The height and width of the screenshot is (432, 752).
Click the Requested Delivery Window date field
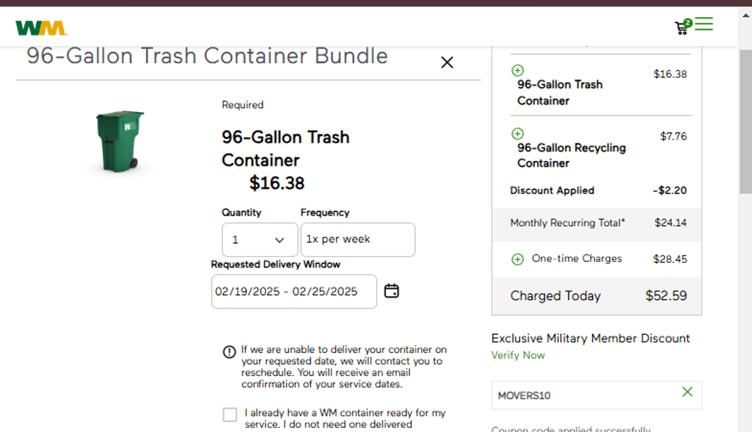click(x=294, y=292)
